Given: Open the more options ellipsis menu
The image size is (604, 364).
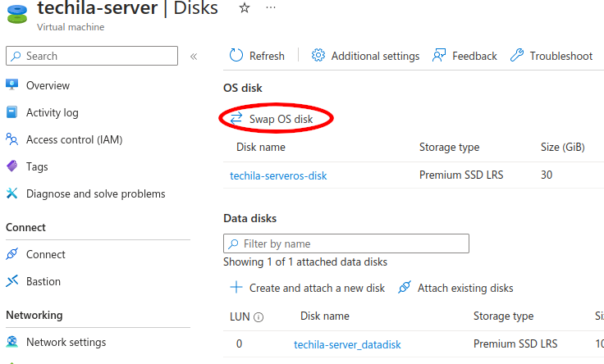Looking at the screenshot, I should (271, 8).
